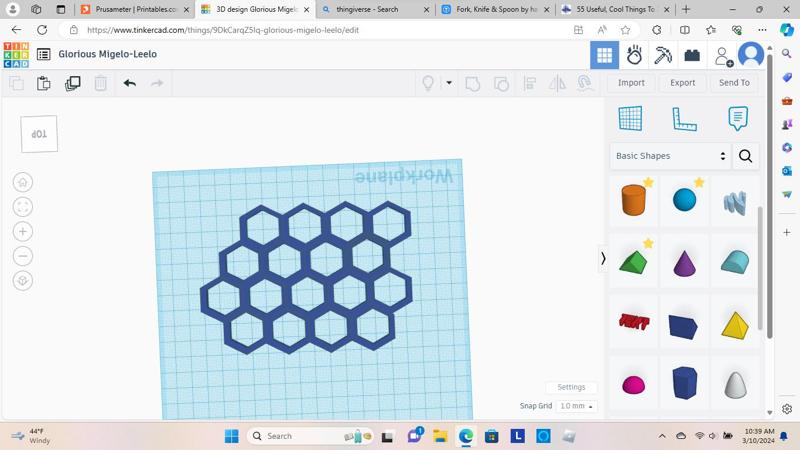
Task: Click the invite collaborator icon
Action: click(723, 56)
